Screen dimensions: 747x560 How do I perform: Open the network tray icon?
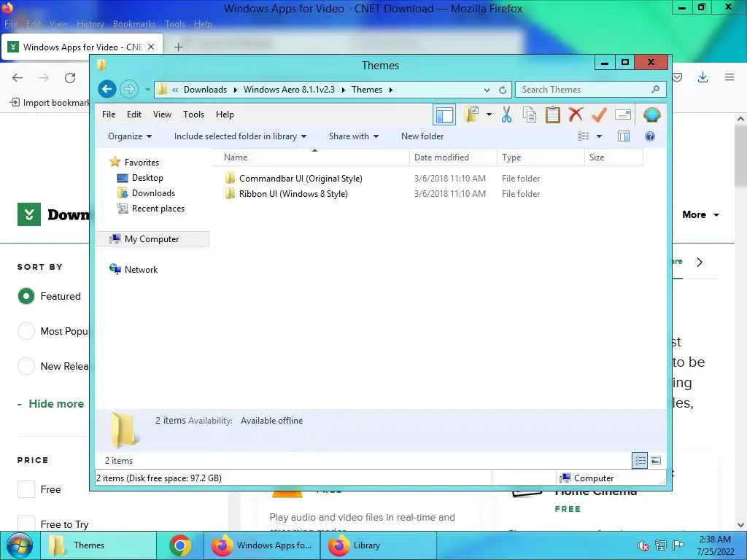coord(661,545)
